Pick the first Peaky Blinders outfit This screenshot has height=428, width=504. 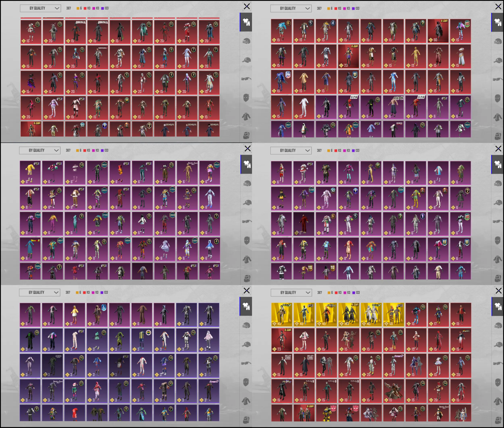[x=281, y=366]
